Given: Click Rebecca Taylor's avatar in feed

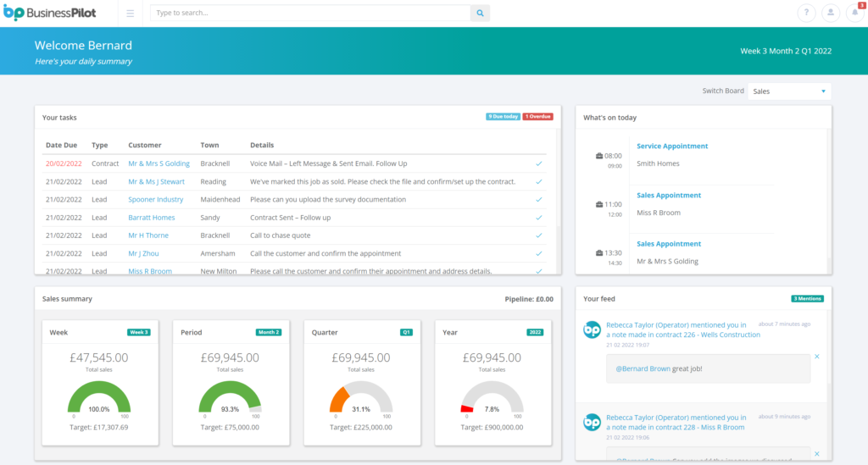Looking at the screenshot, I should click(x=593, y=329).
